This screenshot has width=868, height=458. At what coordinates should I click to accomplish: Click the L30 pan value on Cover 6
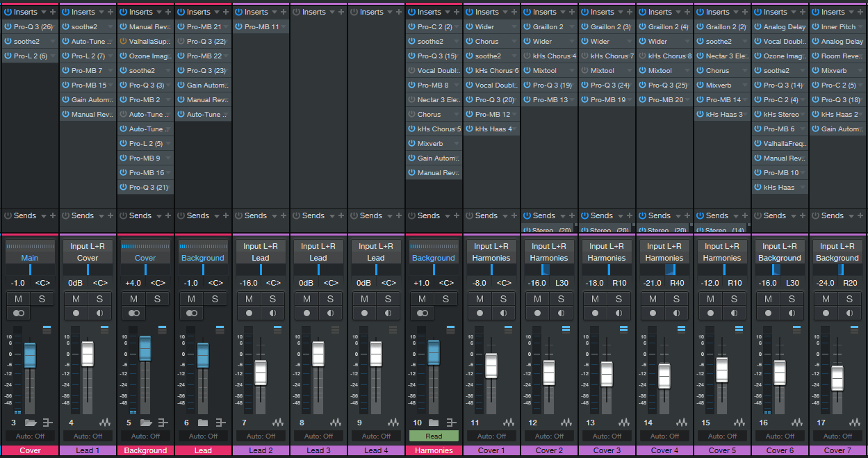793,283
